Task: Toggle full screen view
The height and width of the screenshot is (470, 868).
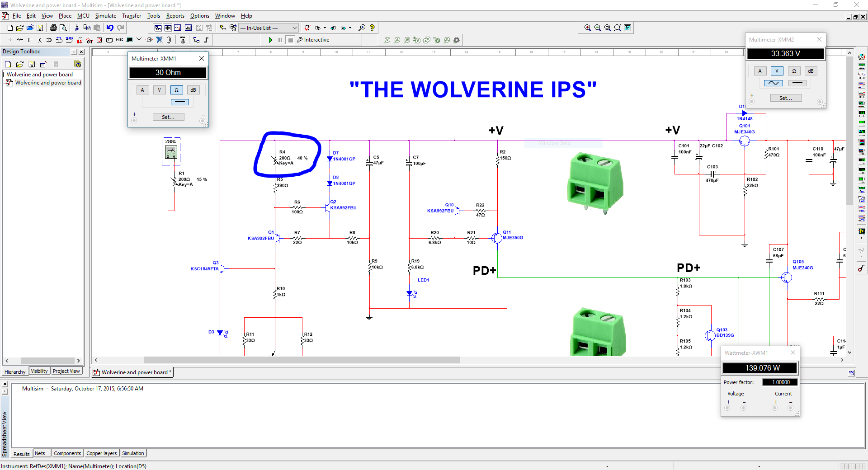Action: pyautogui.click(x=627, y=28)
